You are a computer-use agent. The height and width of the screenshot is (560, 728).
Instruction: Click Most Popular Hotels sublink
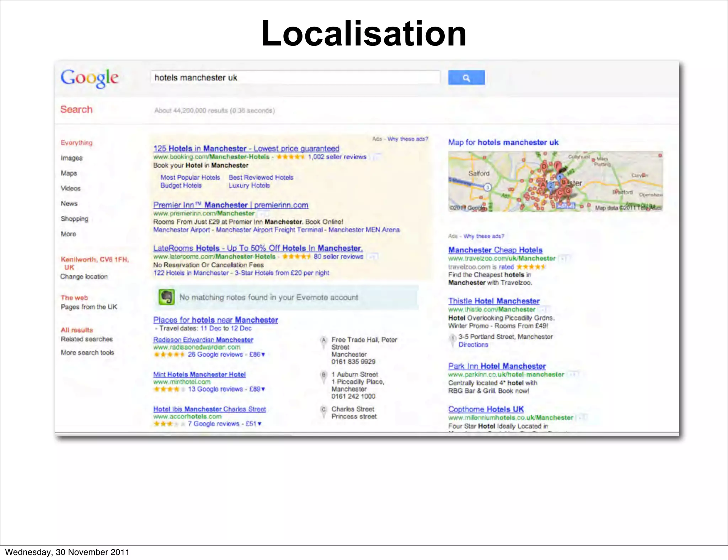(x=190, y=177)
